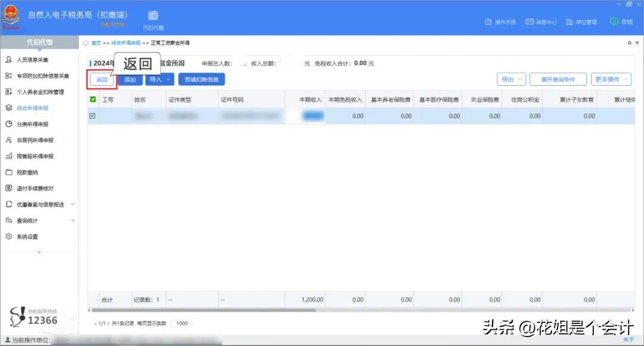Uncheck the select-all checkbox in table header
This screenshot has width=644, height=346.
[x=92, y=99]
